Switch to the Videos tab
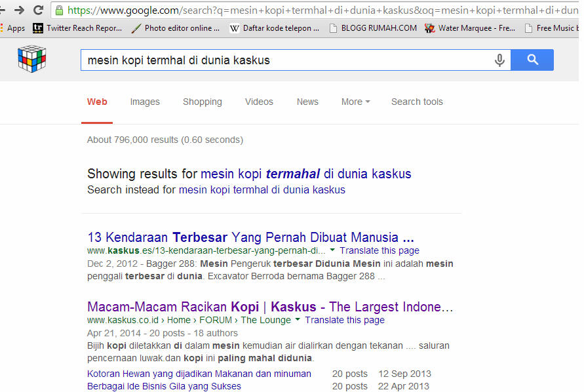Image resolution: width=584 pixels, height=392 pixels. point(259,102)
